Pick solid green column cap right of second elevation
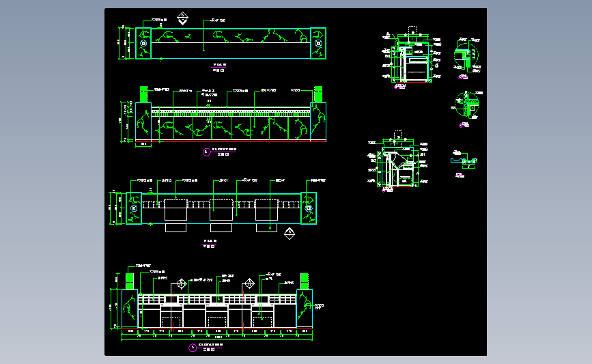Image resolution: width=592 pixels, height=364 pixels. [318, 94]
